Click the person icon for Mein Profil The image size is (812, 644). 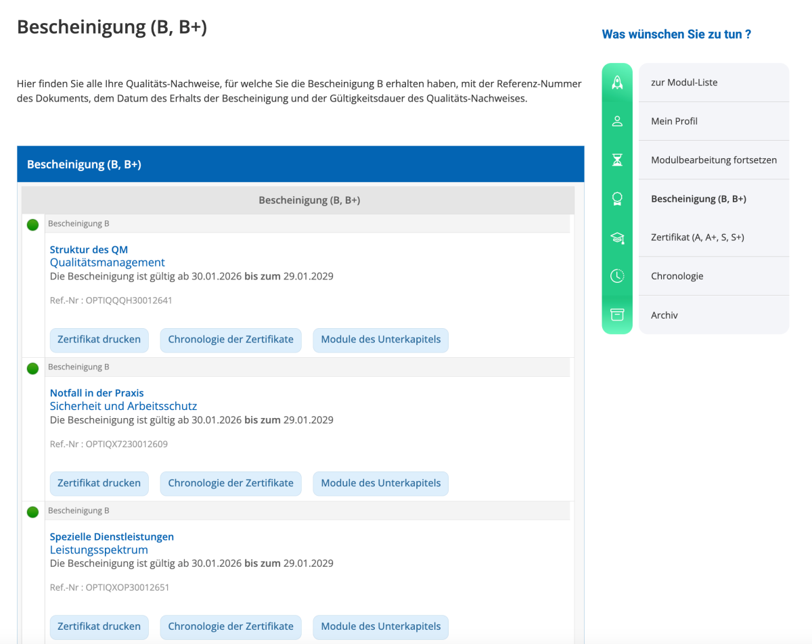616,121
